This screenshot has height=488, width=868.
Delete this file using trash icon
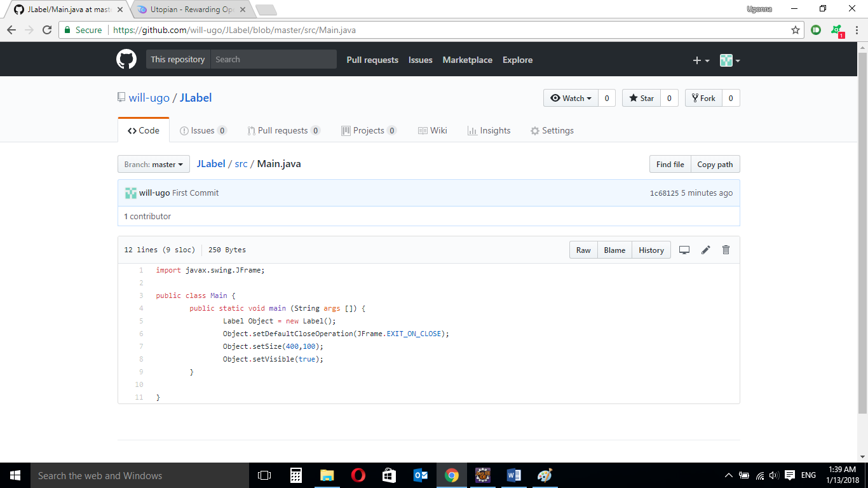(726, 250)
